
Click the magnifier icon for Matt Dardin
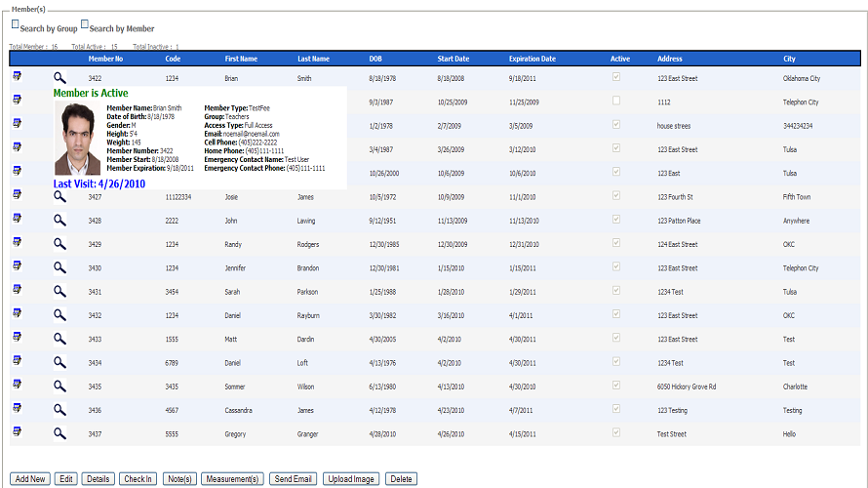59,339
